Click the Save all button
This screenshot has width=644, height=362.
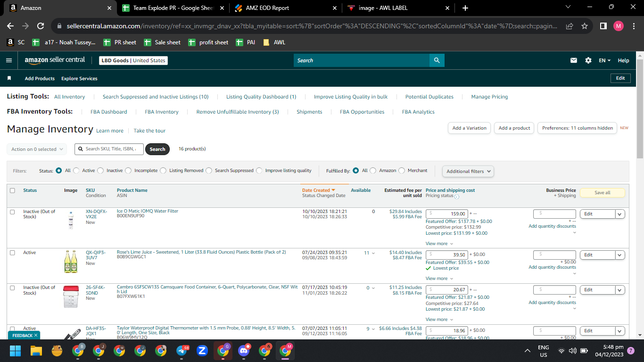(x=602, y=193)
